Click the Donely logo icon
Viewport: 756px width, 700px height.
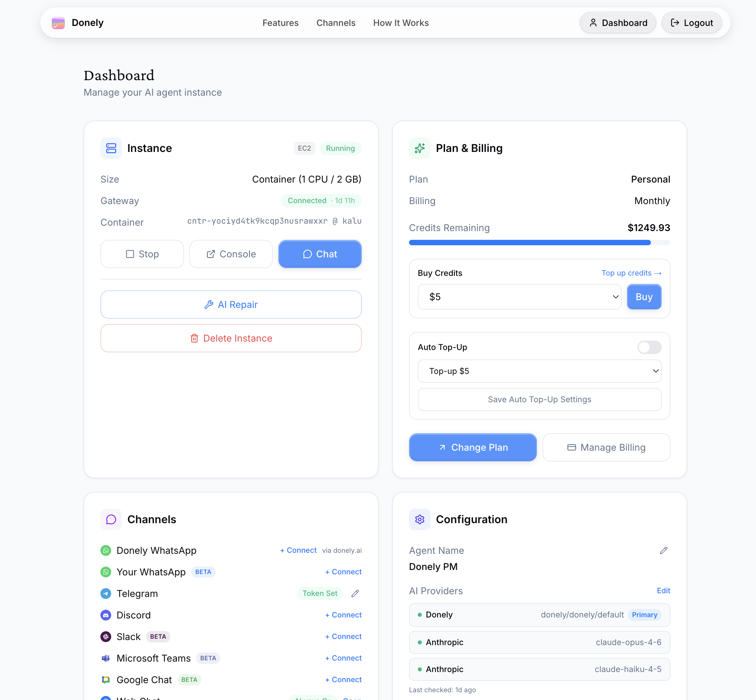[x=58, y=23]
